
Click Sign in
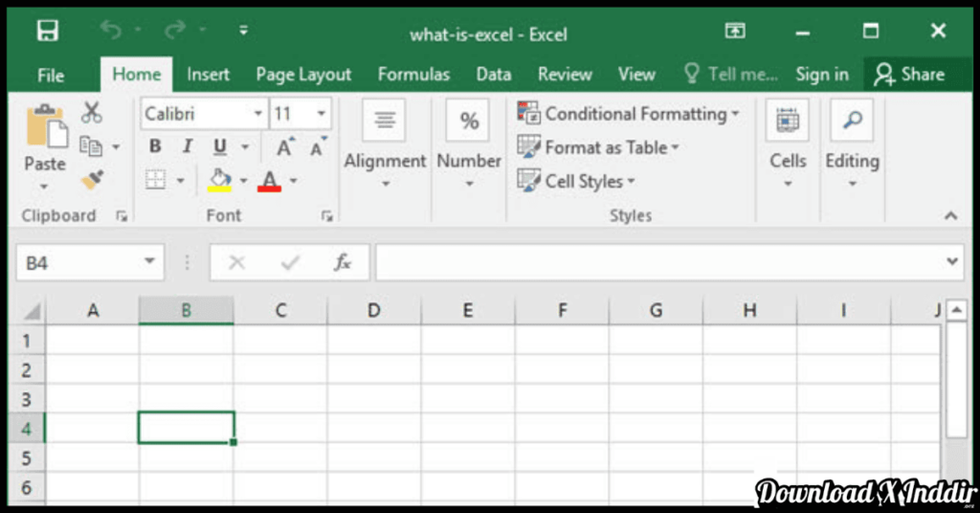[x=822, y=75]
